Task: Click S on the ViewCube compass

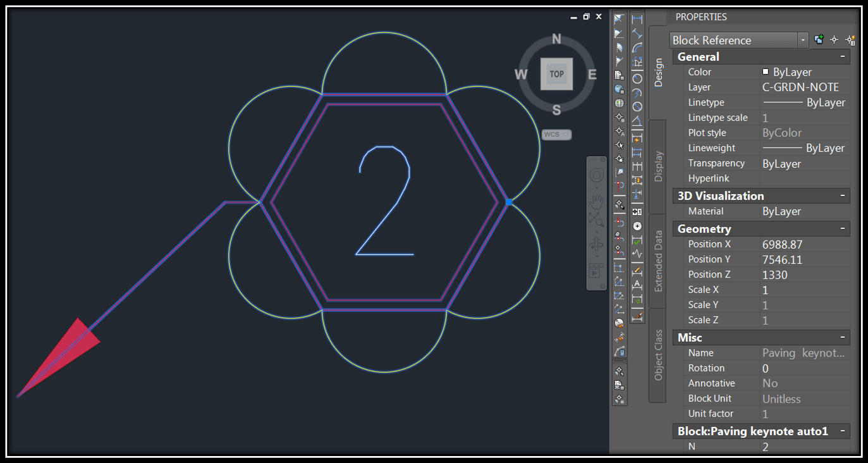Action: coord(556,111)
